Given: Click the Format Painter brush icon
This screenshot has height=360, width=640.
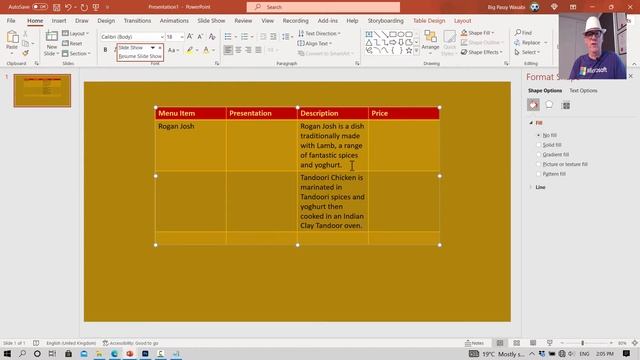Looking at the screenshot, I should pyautogui.click(x=25, y=53).
